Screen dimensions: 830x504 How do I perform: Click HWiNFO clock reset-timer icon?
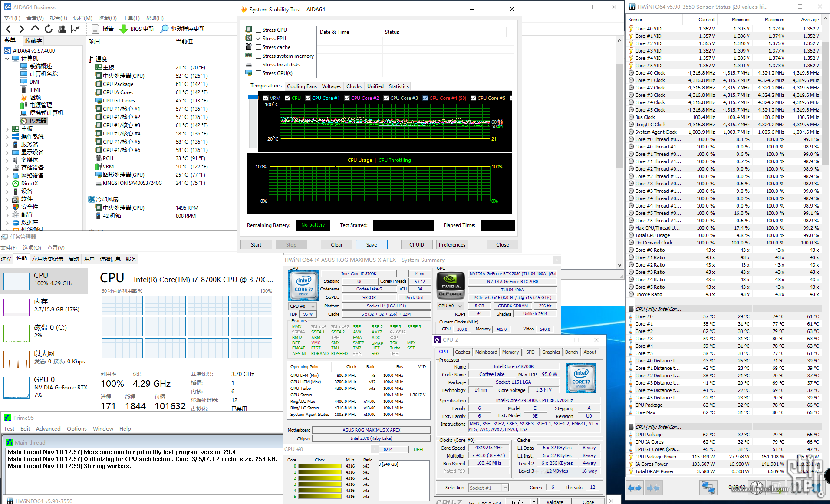tap(757, 488)
